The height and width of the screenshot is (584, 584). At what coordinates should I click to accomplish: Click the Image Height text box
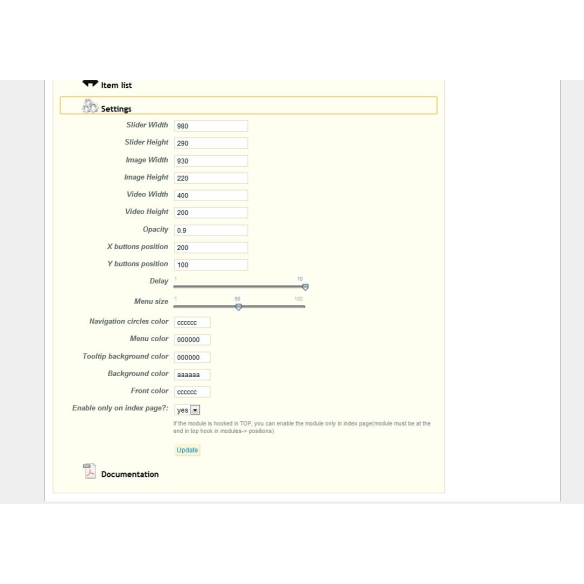[211, 178]
